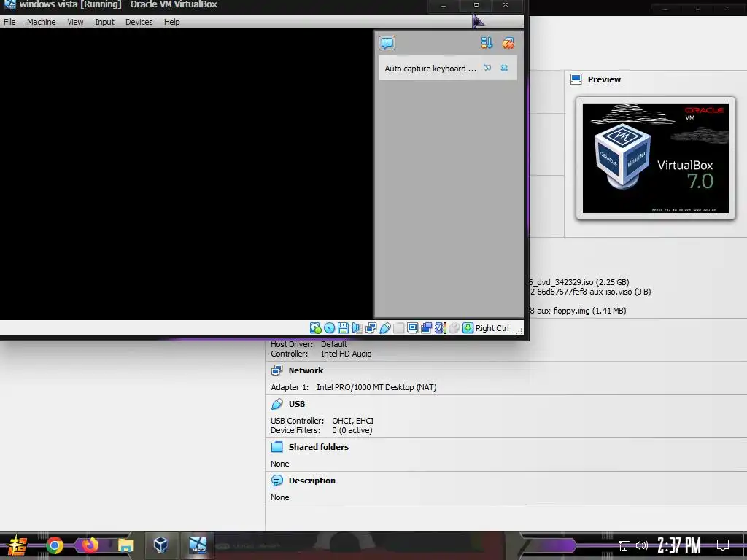Screen dimensions: 747x560
Task: Click the shared folders status icon
Action: 399,328
